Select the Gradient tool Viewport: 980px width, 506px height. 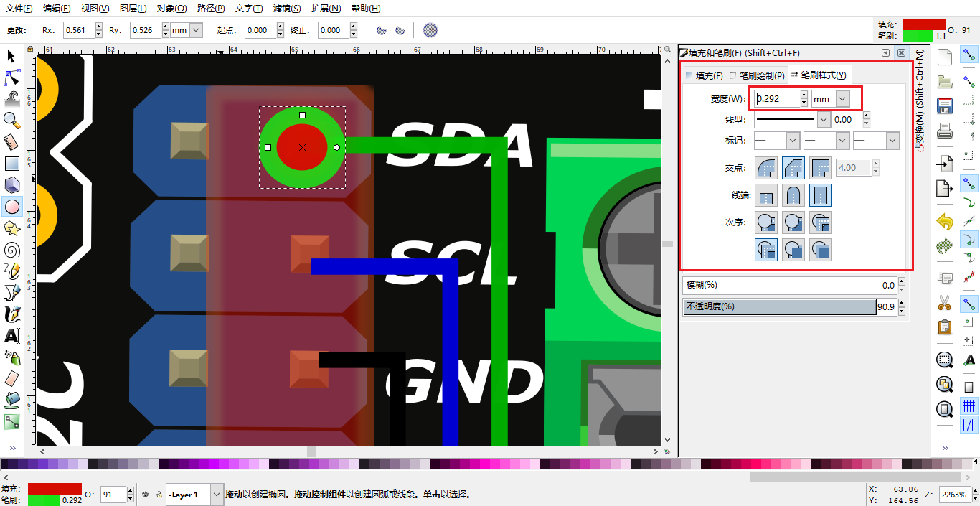pyautogui.click(x=11, y=421)
